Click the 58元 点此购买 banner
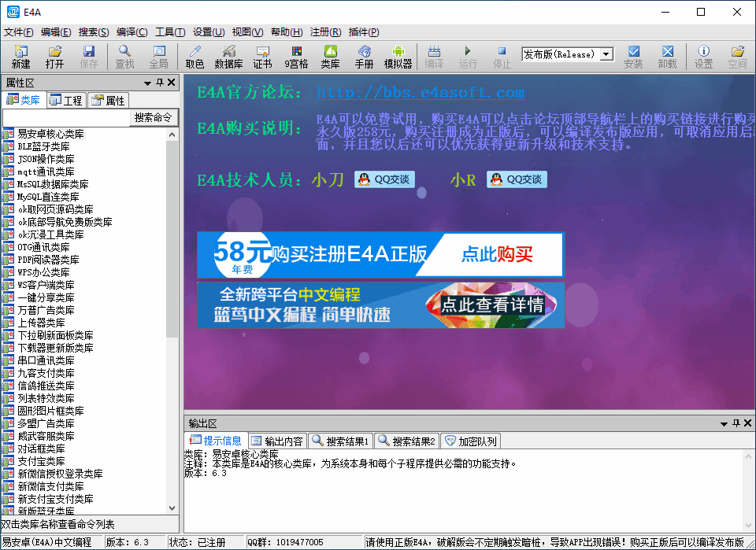Viewport: 756px width, 550px height. [380, 255]
